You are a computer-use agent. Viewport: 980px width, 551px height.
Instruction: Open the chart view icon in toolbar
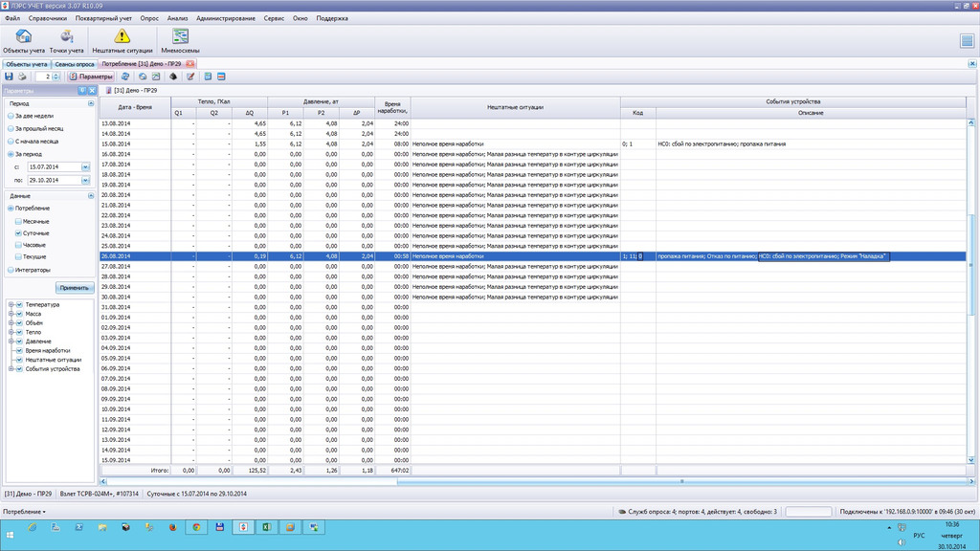coord(156,77)
